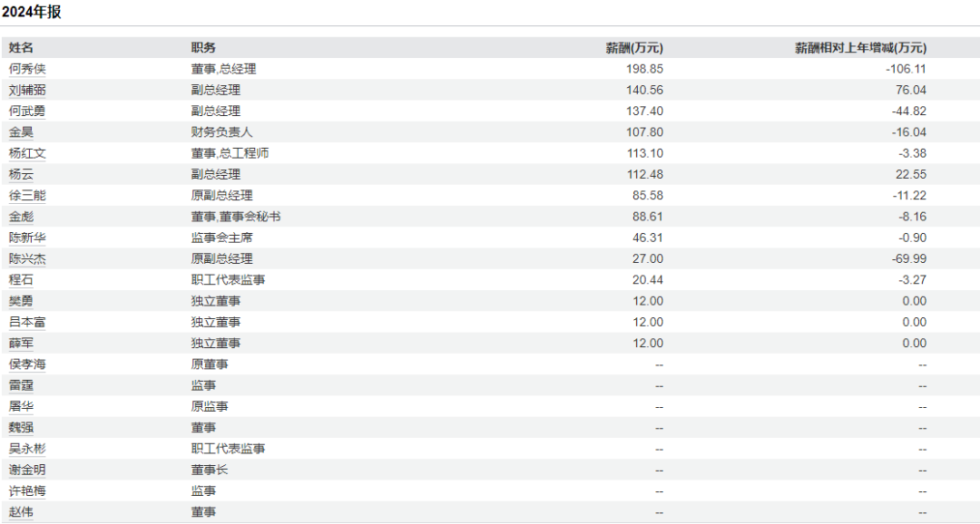
Task: Open the 赵伟 name link
Action: click(21, 511)
